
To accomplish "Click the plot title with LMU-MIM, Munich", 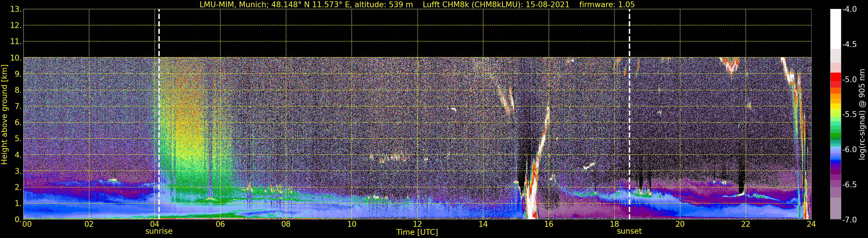I will (x=417, y=4).
